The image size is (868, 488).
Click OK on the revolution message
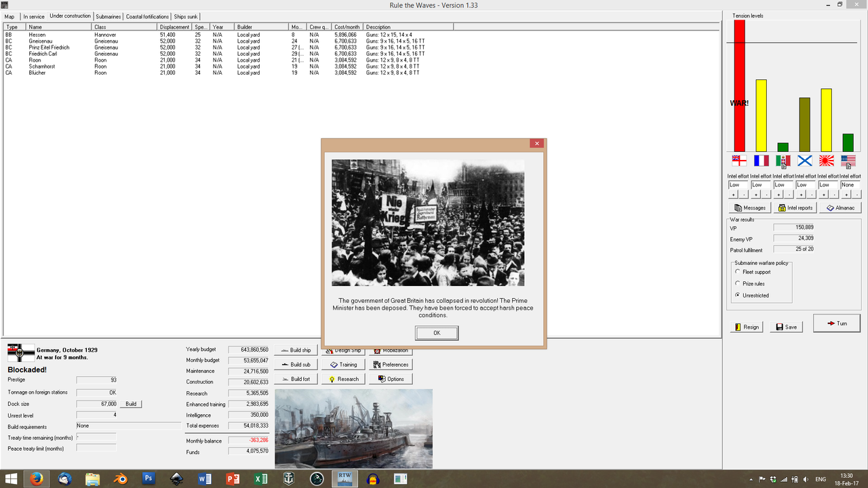[436, 333]
